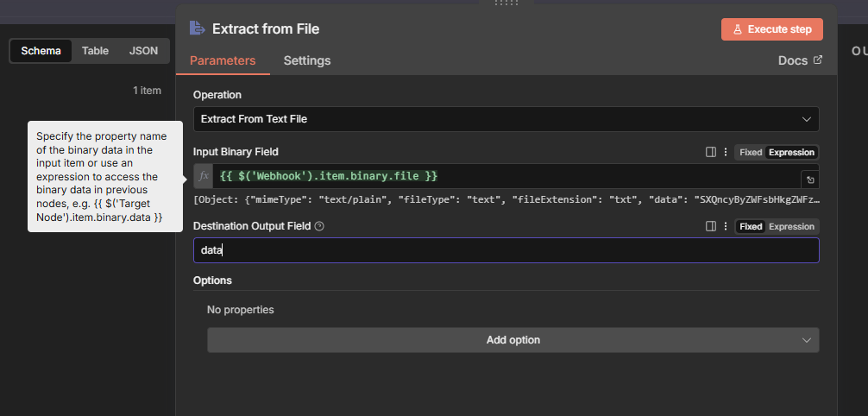
Task: Open the expression editor expand icon
Action: (x=809, y=180)
